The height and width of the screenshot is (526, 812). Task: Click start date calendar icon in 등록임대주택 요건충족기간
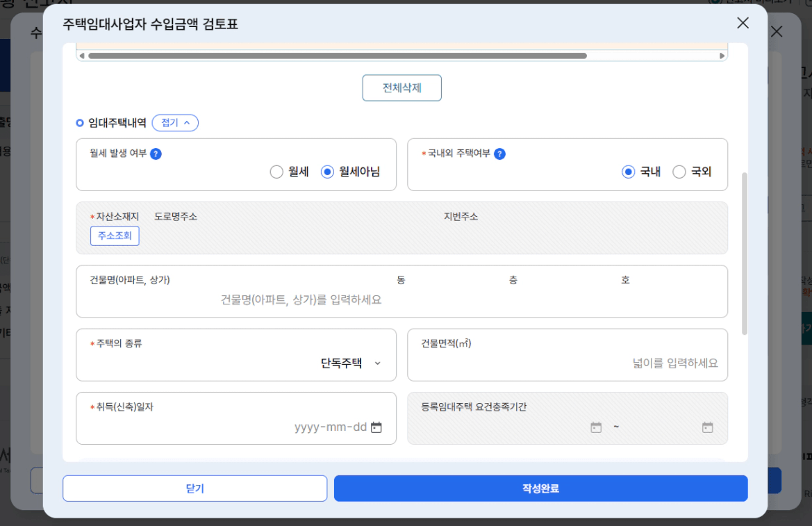(x=596, y=427)
